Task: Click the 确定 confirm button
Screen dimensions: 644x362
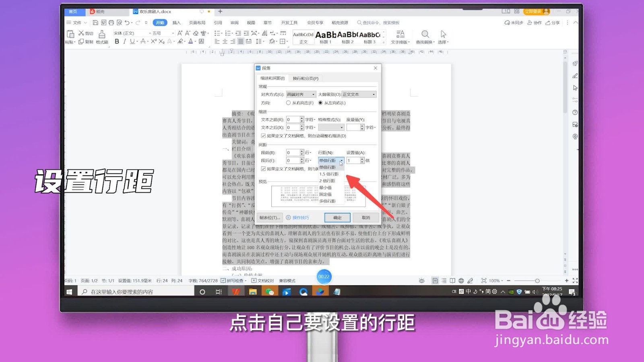Action: (337, 218)
